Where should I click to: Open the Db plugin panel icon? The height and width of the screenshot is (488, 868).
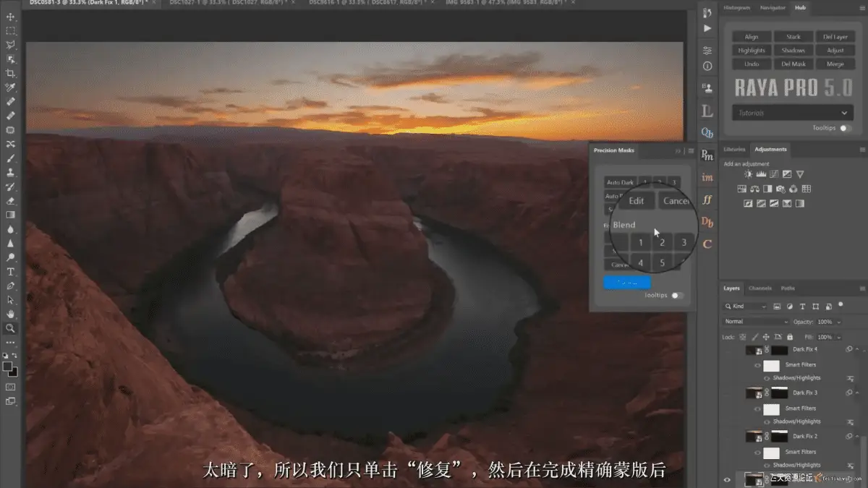click(x=707, y=222)
